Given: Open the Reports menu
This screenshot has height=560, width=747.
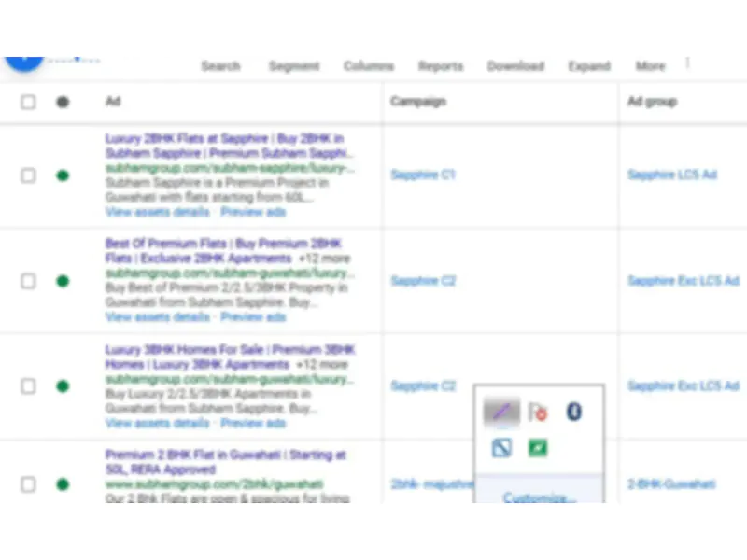Looking at the screenshot, I should click(x=441, y=66).
